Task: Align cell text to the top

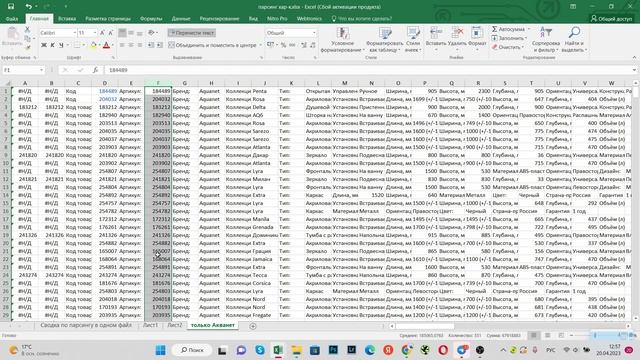Action: [x=122, y=33]
